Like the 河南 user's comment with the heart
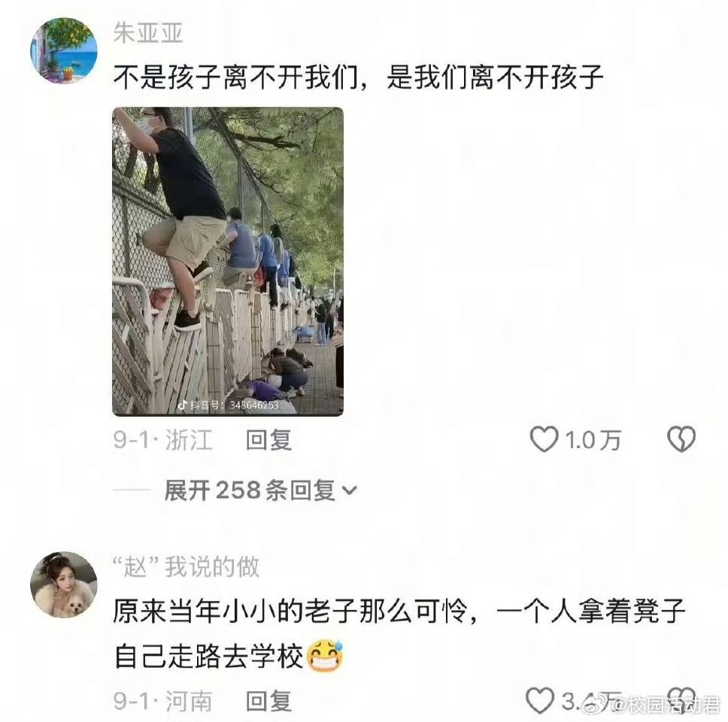Screen dimensions: 728x722 (540, 701)
